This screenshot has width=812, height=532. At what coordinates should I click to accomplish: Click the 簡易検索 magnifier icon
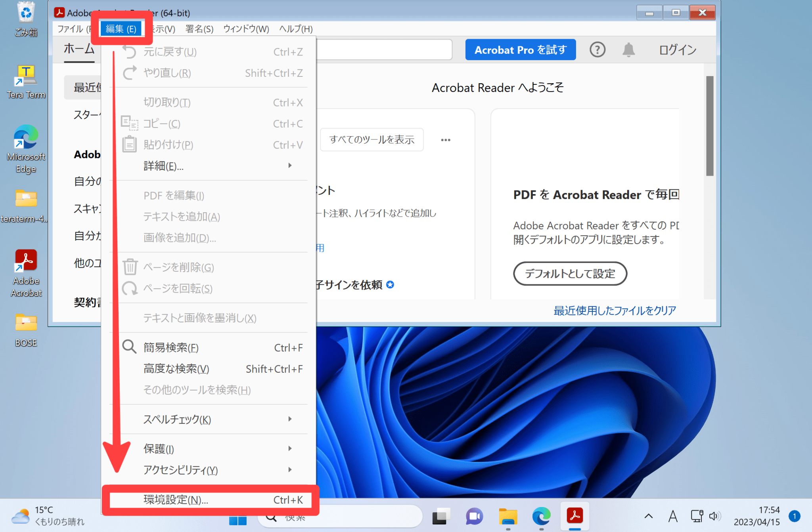(129, 347)
